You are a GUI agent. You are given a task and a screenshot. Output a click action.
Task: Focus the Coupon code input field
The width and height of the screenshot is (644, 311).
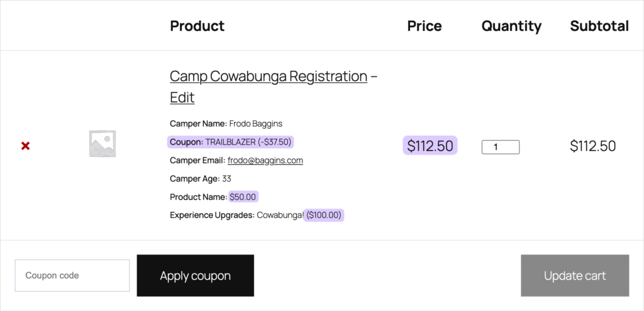[72, 275]
